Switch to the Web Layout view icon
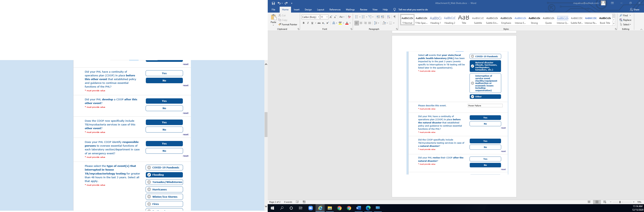The image size is (644, 212). click(x=604, y=202)
